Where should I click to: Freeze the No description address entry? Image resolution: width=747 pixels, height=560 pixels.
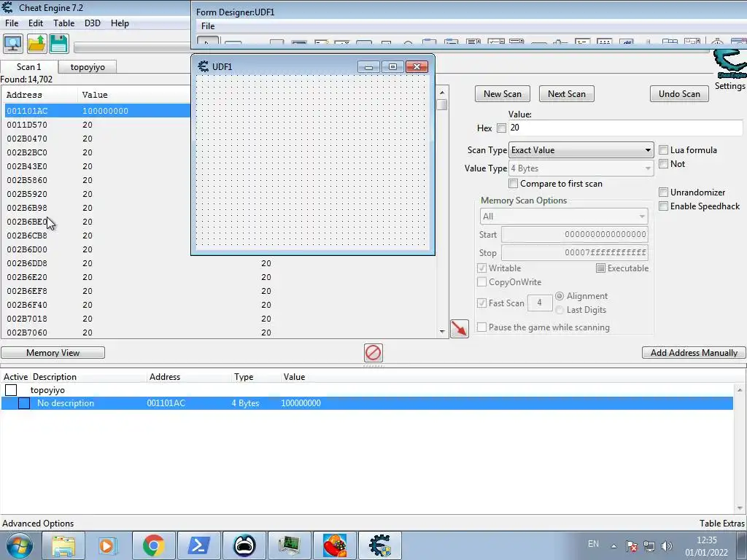(24, 403)
